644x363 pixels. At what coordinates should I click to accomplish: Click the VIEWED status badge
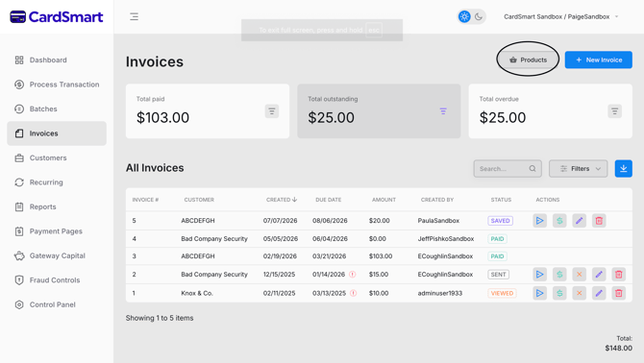[x=502, y=293]
